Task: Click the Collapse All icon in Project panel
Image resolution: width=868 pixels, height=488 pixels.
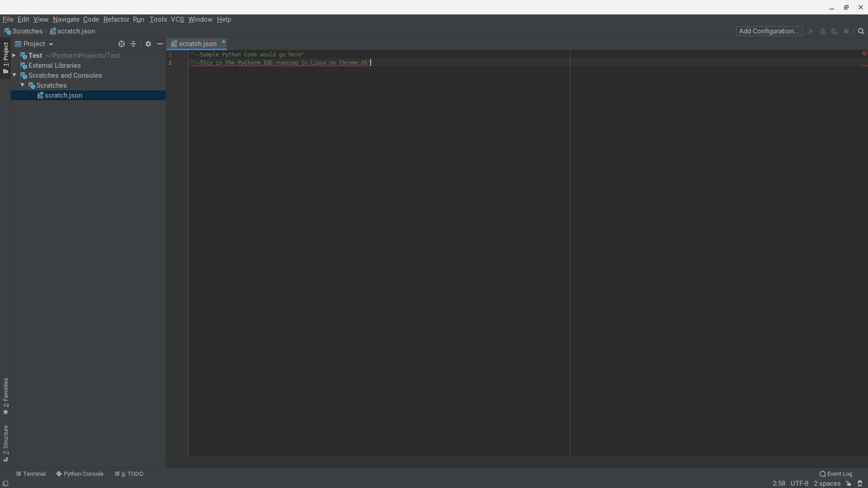Action: pyautogui.click(x=133, y=44)
